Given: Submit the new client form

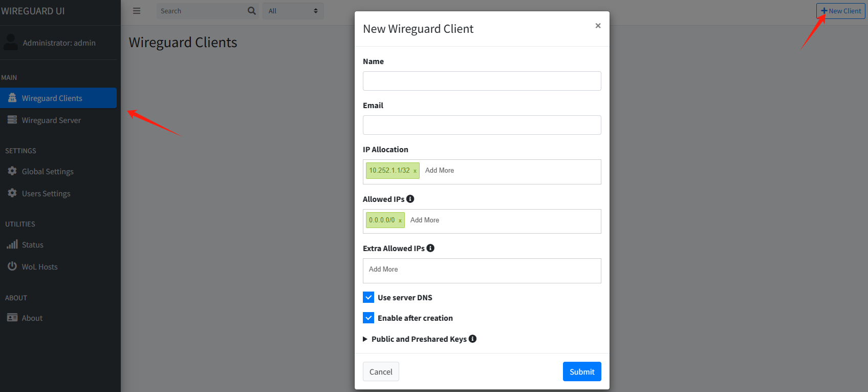Looking at the screenshot, I should coord(581,372).
